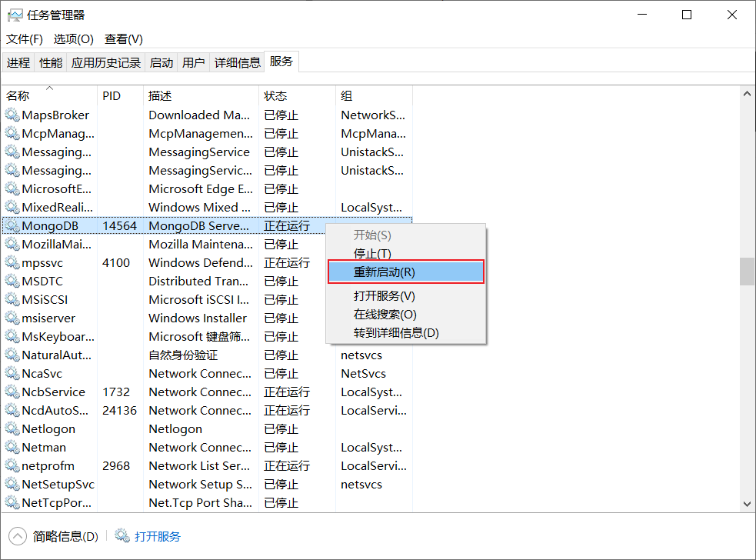Click the MSDTC service gear icon
Screen dimensions: 756x560
(x=12, y=282)
